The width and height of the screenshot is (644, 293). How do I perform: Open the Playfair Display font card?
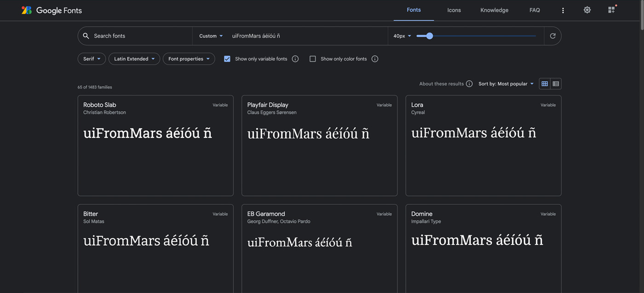(x=319, y=146)
